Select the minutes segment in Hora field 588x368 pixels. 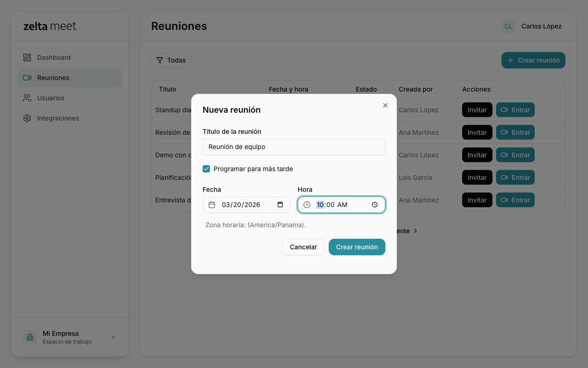click(x=330, y=205)
